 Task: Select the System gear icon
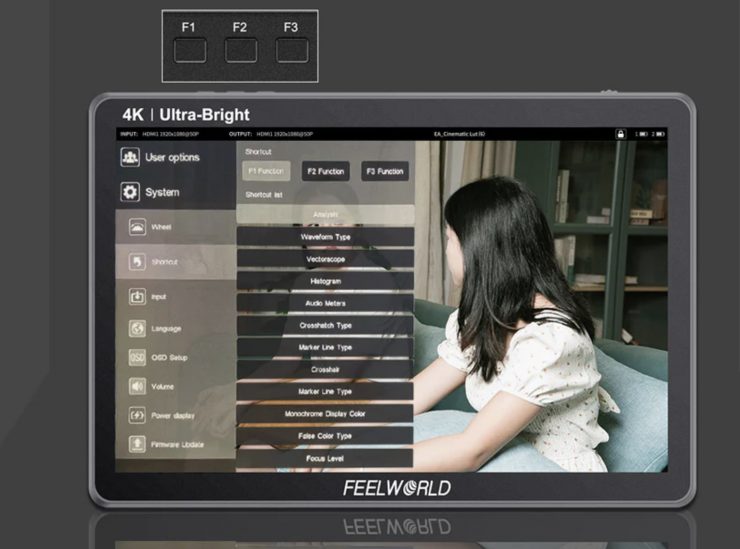pos(129,192)
